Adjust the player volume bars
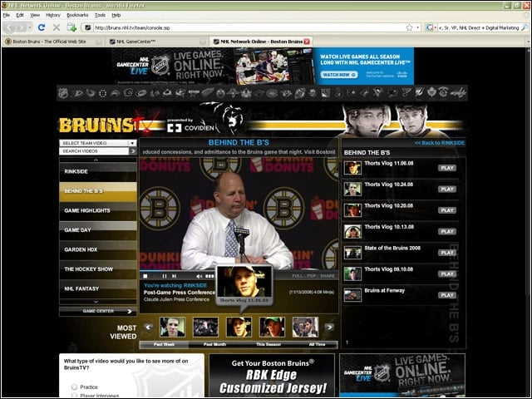The image size is (532, 399). click(209, 276)
